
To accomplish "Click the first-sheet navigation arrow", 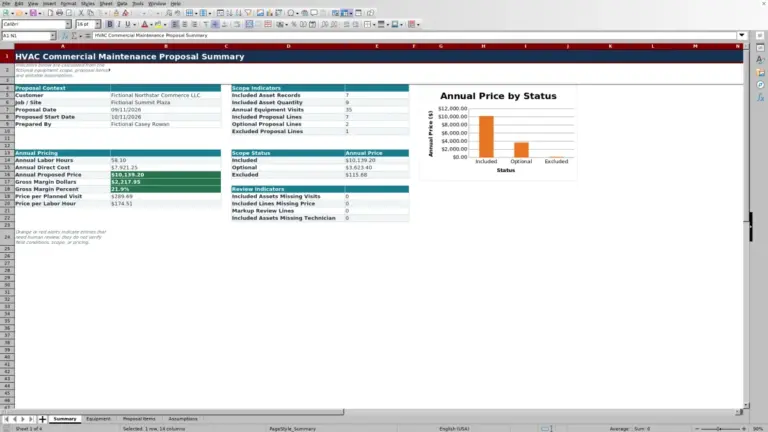I will [6, 419].
